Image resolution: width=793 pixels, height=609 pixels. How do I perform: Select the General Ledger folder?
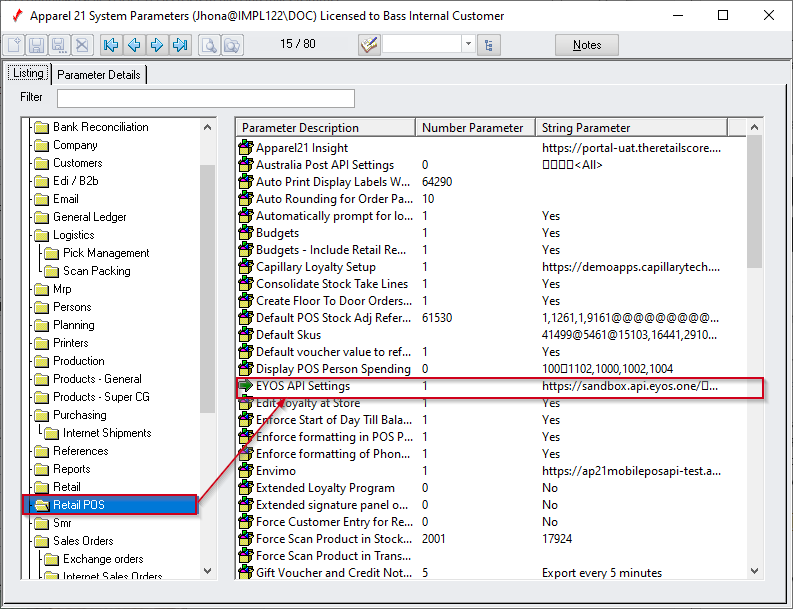(x=80, y=217)
